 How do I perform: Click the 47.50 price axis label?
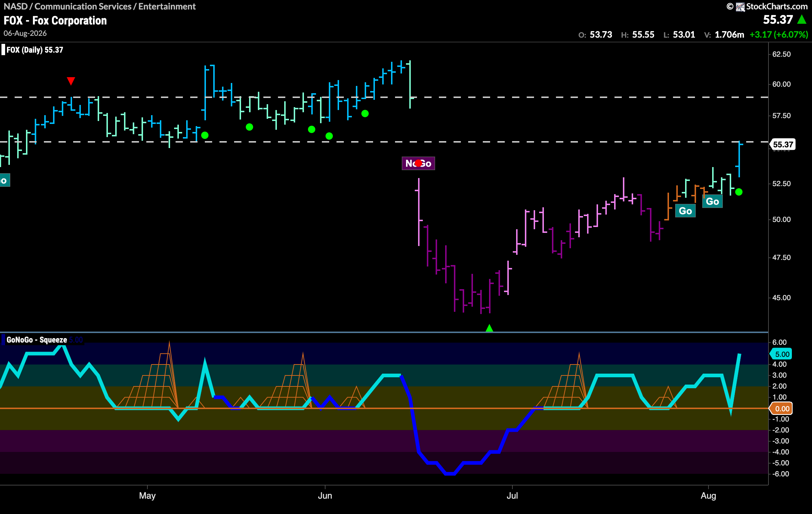click(x=782, y=257)
